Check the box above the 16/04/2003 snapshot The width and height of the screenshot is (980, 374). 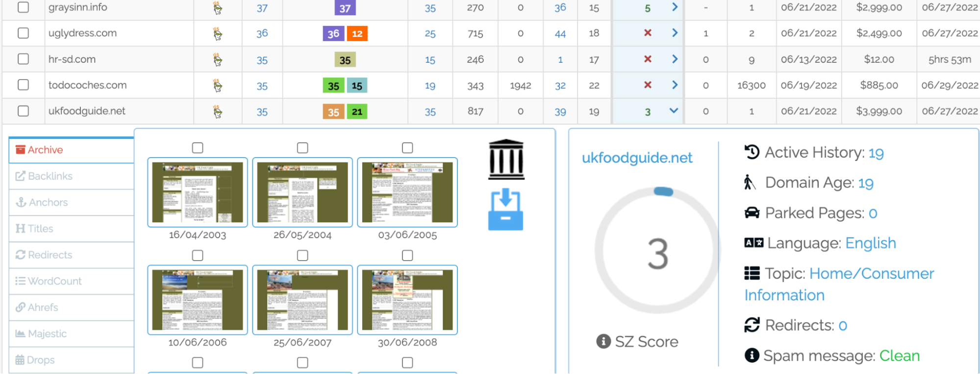[x=198, y=148]
